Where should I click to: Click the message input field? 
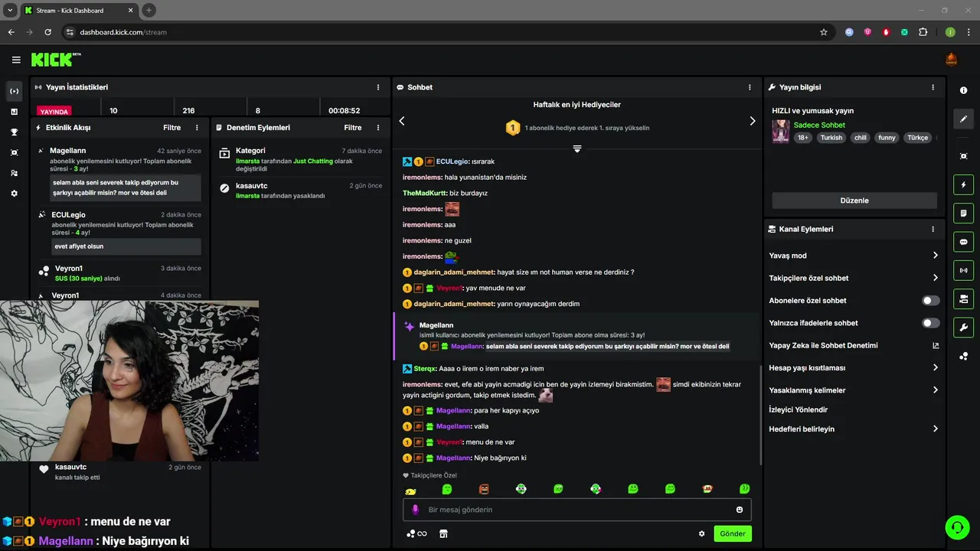pos(577,510)
